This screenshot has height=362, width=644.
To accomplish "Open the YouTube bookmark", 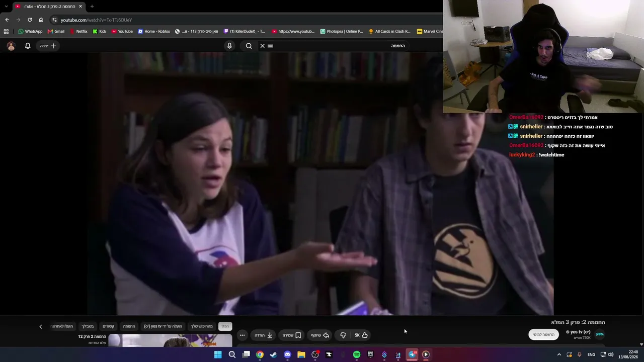I will pyautogui.click(x=122, y=31).
